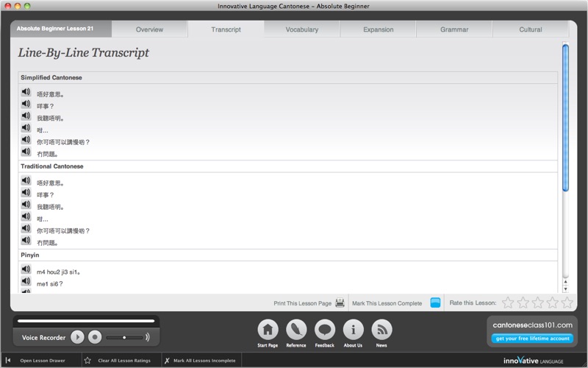Play audio for Traditional 冇問題 line
Viewport: 588px width, 368px height.
[26, 241]
